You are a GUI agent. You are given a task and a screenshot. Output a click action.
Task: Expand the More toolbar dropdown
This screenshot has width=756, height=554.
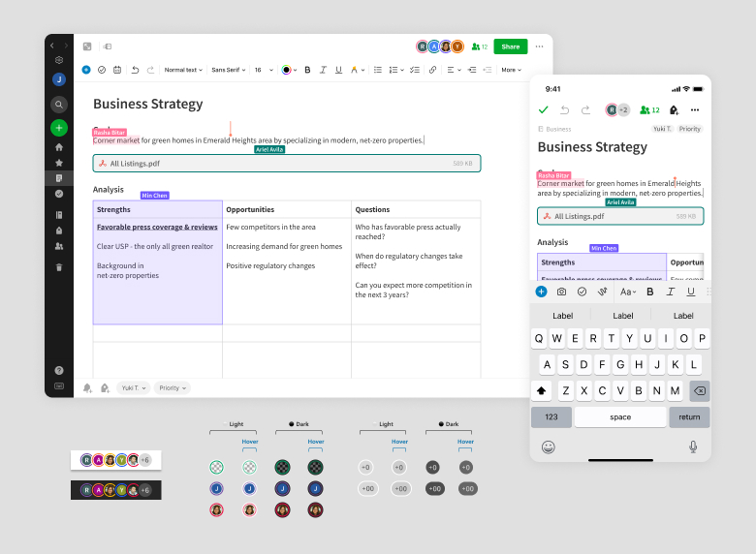pyautogui.click(x=511, y=70)
